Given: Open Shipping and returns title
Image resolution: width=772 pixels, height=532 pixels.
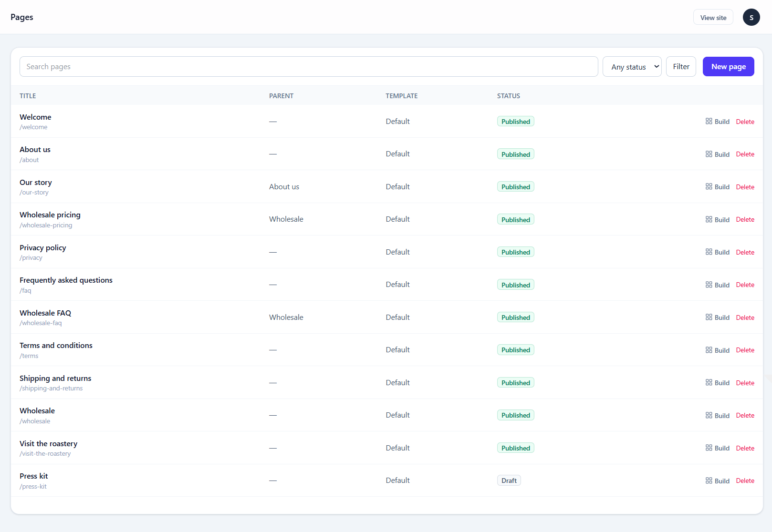Looking at the screenshot, I should (55, 379).
